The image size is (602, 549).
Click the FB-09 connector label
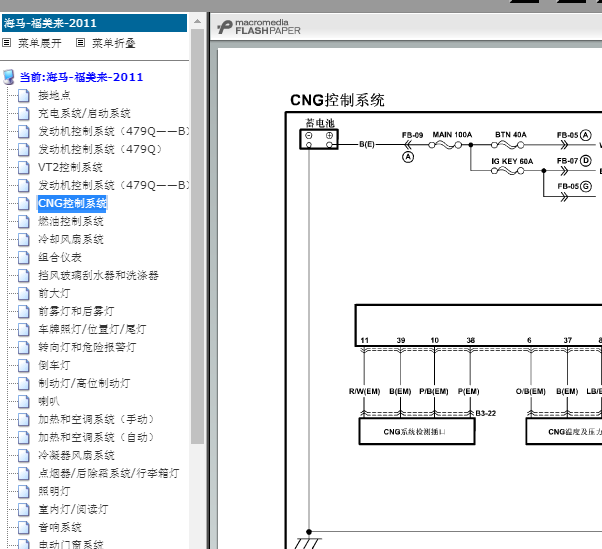(412, 135)
